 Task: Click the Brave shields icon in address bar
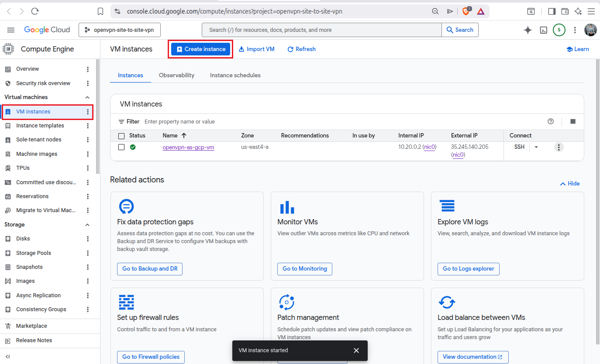pyautogui.click(x=466, y=11)
